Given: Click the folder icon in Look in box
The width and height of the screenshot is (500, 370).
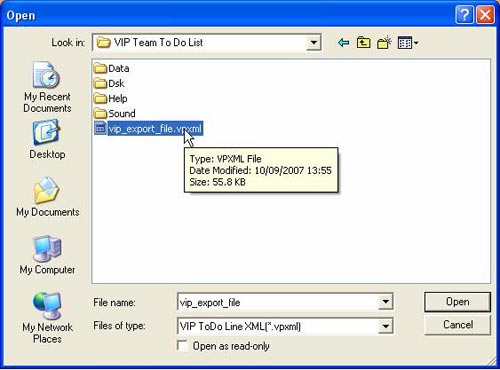Looking at the screenshot, I should [103, 43].
